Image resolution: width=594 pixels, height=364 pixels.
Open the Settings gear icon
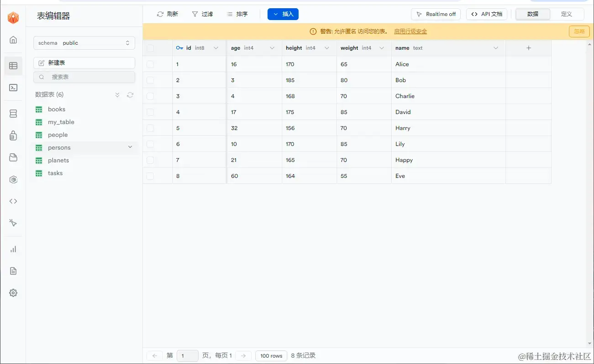13,293
